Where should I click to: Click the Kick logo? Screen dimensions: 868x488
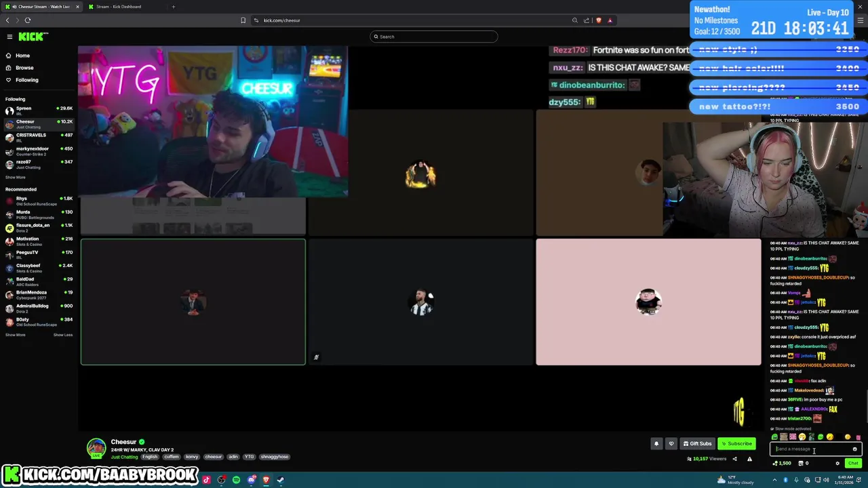pos(33,37)
